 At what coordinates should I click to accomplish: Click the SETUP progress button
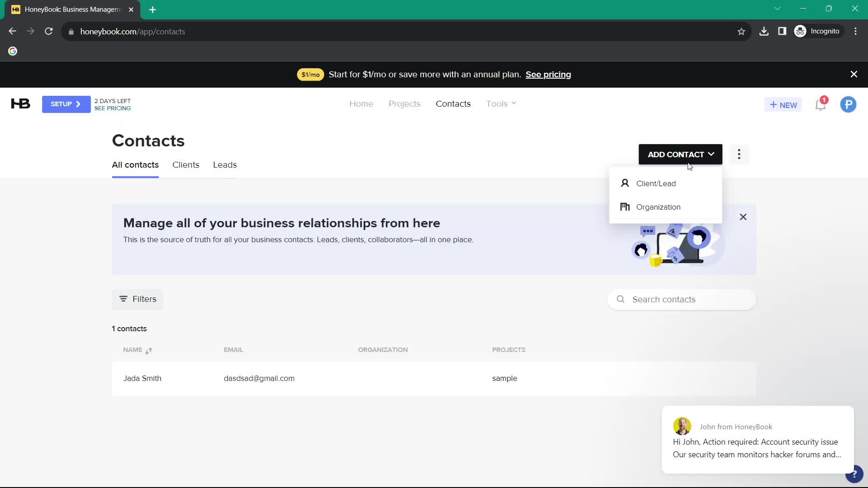click(66, 104)
